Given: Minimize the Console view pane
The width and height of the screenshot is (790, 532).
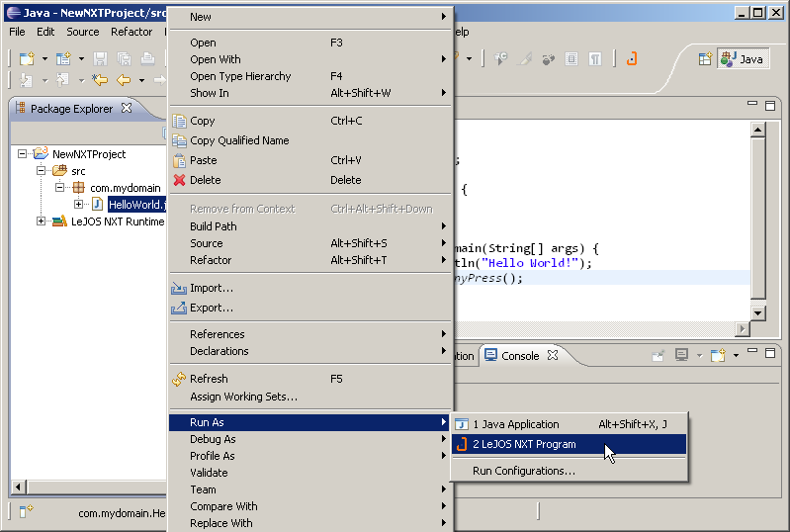Looking at the screenshot, I should click(x=752, y=350).
